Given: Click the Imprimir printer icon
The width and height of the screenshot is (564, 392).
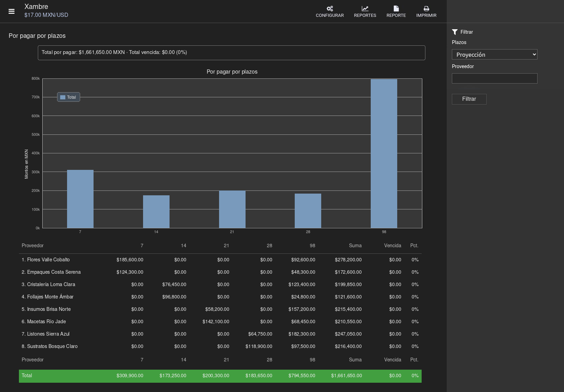Looking at the screenshot, I should click(x=426, y=9).
